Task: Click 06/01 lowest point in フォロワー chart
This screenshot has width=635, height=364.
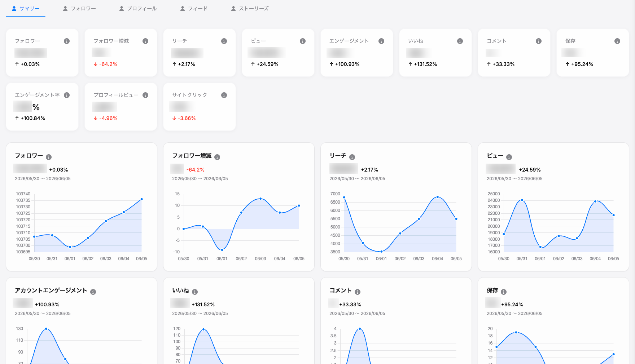Action: coord(70,247)
